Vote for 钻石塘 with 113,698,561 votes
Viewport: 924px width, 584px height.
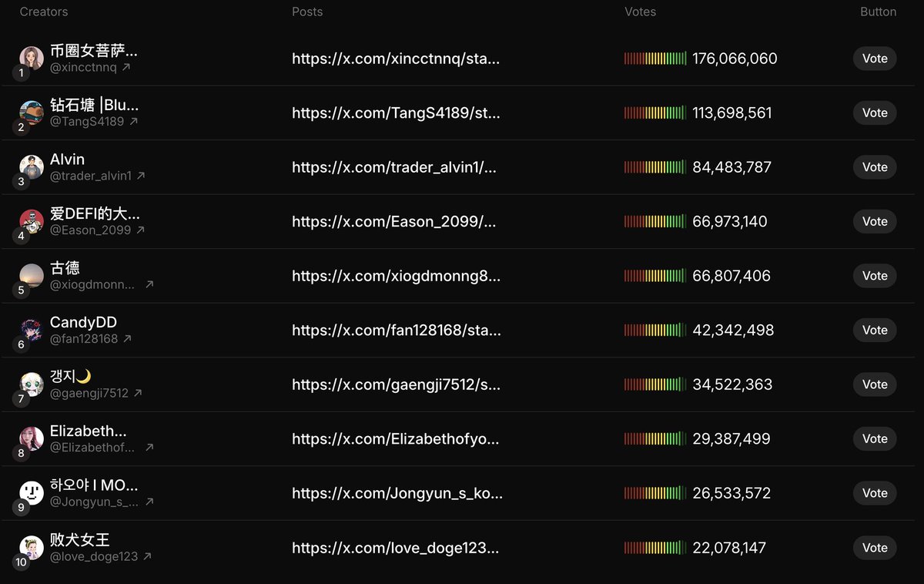(x=875, y=112)
